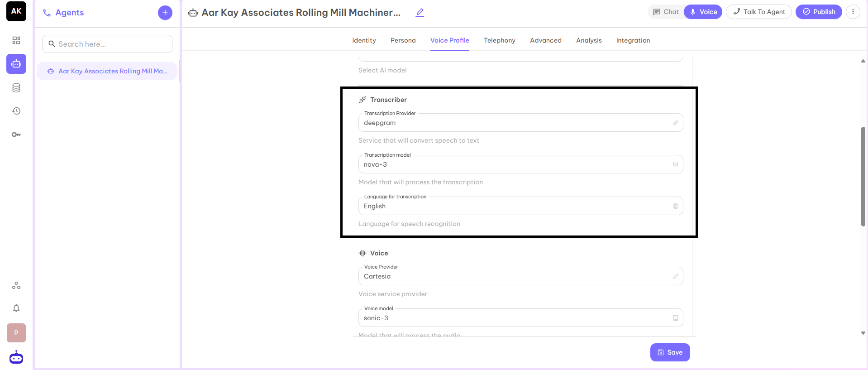The height and width of the screenshot is (370, 868).
Task: Open the notifications bell icon
Action: (16, 308)
